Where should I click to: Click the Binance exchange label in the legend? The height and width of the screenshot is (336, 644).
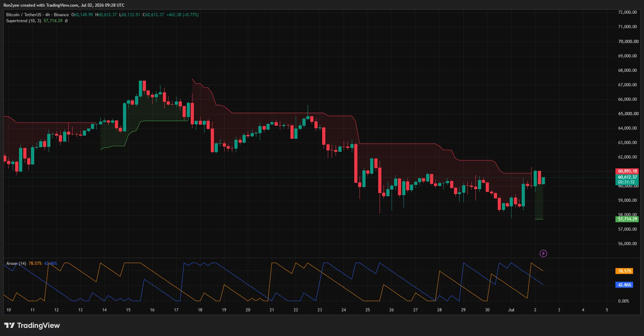(x=61, y=15)
